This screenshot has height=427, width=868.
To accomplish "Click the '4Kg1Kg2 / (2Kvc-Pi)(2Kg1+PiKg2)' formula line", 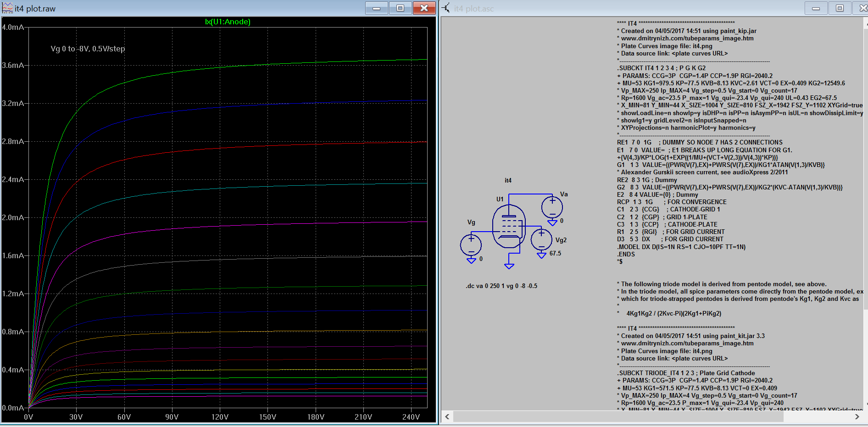I will (673, 313).
